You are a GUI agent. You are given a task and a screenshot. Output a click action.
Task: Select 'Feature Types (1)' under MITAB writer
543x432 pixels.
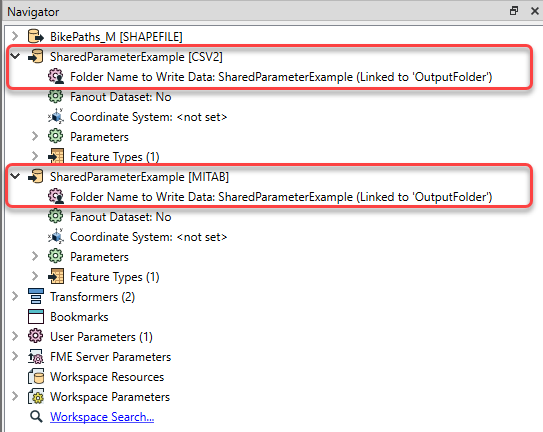tap(115, 277)
